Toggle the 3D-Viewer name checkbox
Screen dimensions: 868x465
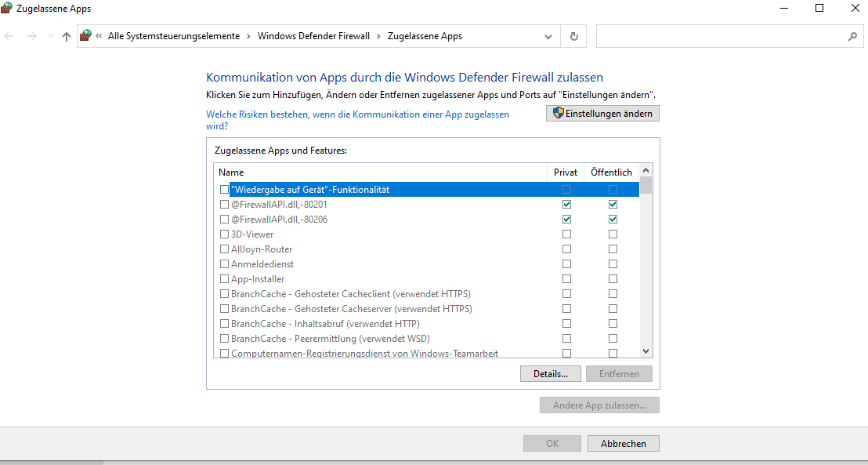click(224, 234)
